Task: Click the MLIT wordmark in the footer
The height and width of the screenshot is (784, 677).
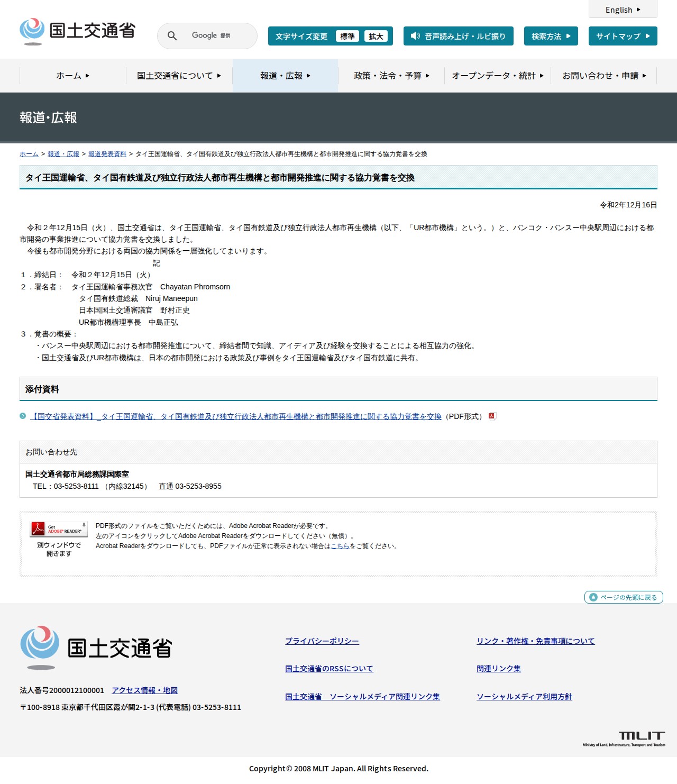Action: pos(624,739)
